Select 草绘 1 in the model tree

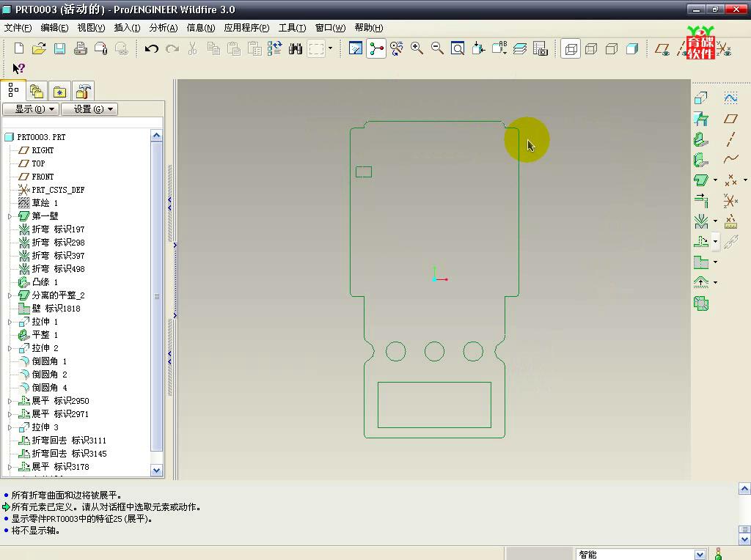point(45,203)
